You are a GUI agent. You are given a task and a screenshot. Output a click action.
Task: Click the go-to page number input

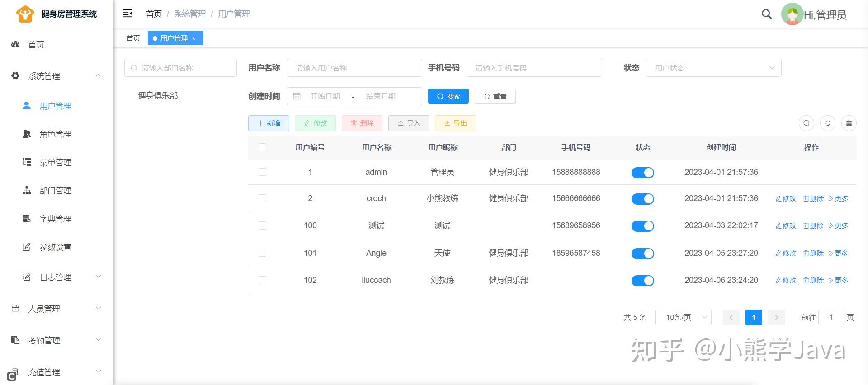(x=831, y=317)
